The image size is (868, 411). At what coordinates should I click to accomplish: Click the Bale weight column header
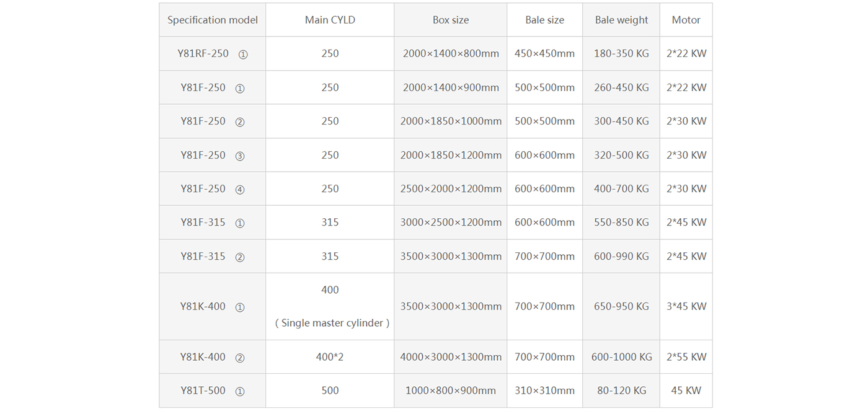tap(621, 20)
